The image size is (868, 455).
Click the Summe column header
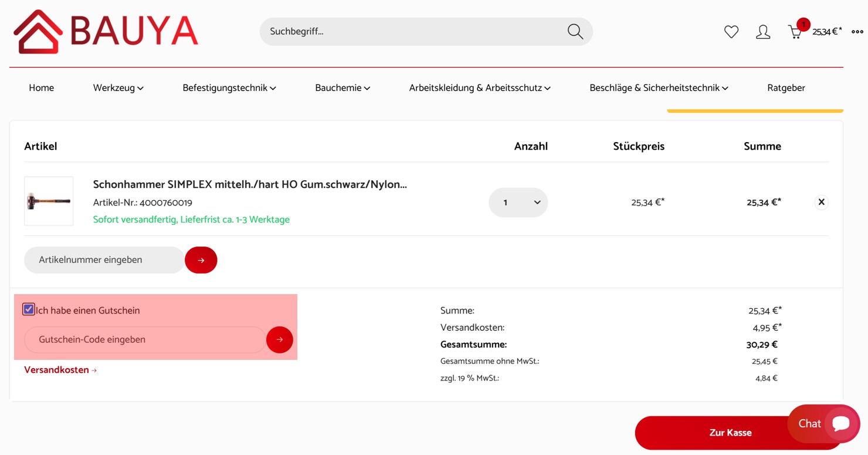point(762,146)
